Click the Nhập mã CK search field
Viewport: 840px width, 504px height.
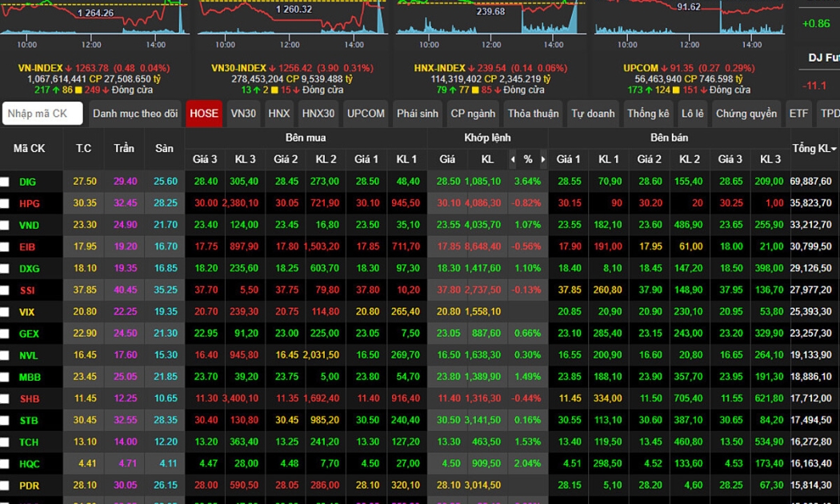coord(42,114)
